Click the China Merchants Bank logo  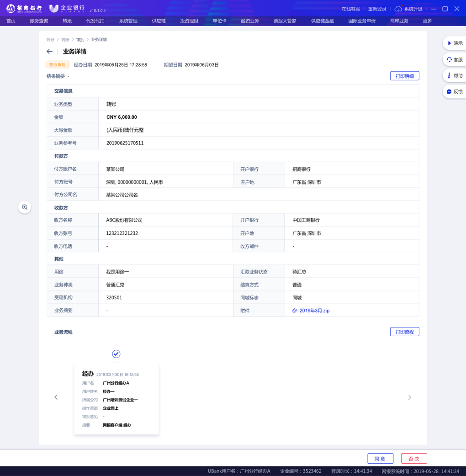[x=24, y=9]
